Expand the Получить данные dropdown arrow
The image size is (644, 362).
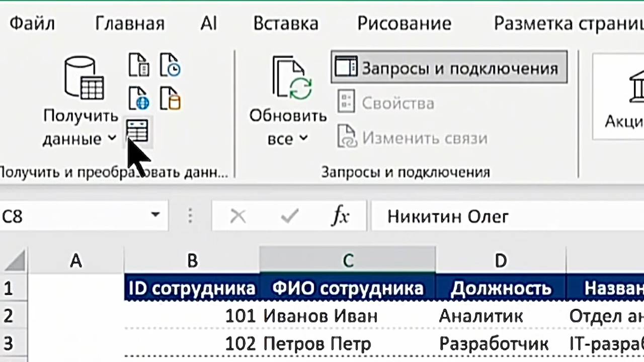click(x=112, y=138)
